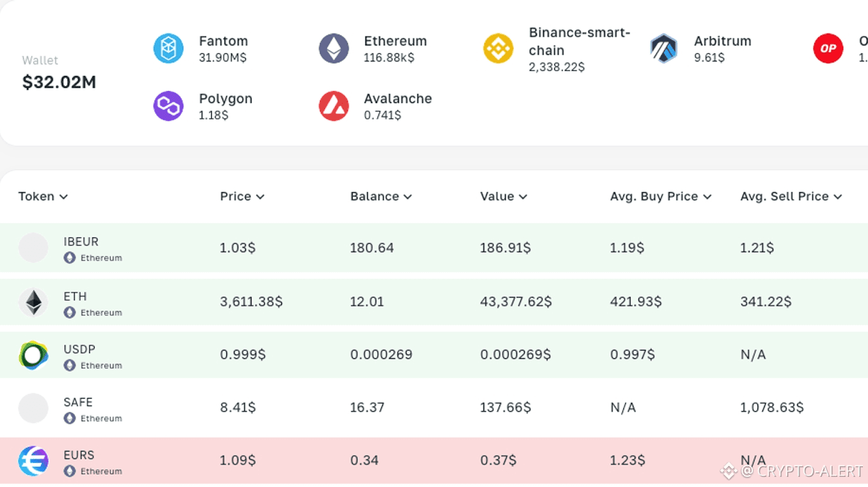
Task: Click the ETH token diamond icon
Action: pos(34,303)
